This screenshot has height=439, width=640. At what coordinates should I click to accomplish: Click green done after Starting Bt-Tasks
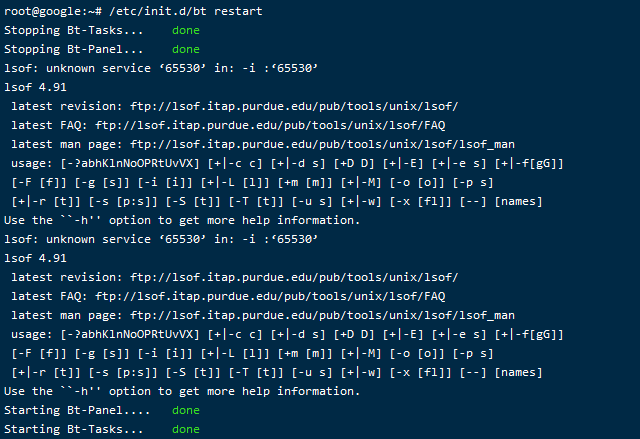coord(186,429)
